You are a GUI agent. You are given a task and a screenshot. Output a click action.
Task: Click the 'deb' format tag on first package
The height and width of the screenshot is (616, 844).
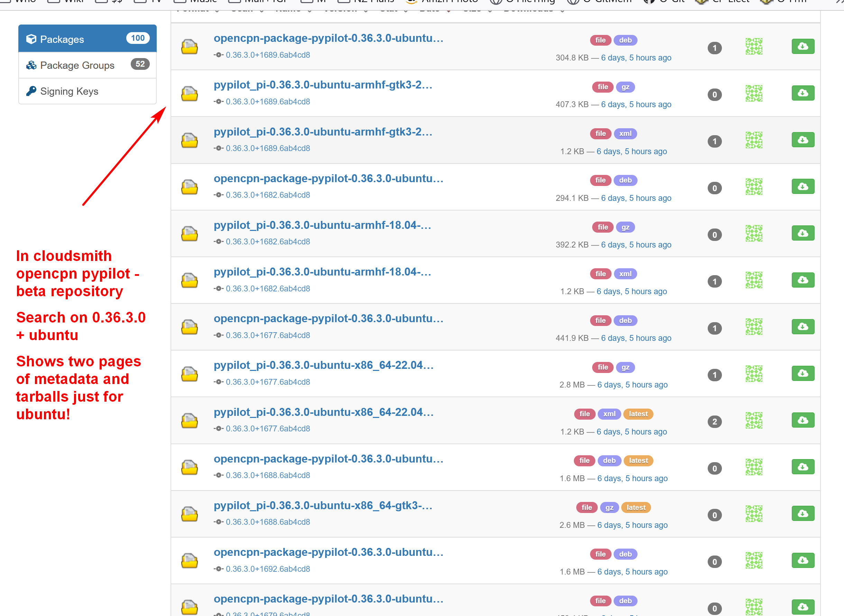(625, 40)
